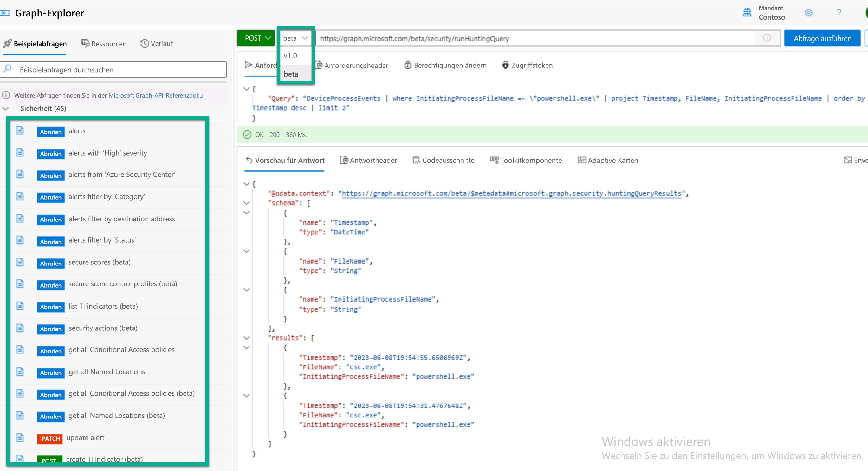Open the POST method dropdown
The image size is (868, 471).
click(256, 38)
